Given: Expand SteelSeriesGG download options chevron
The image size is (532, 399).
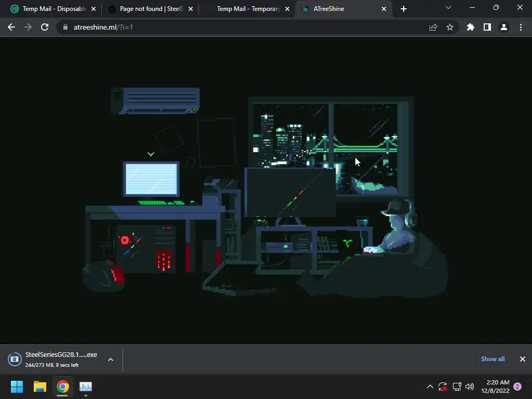Looking at the screenshot, I should pyautogui.click(x=111, y=360).
